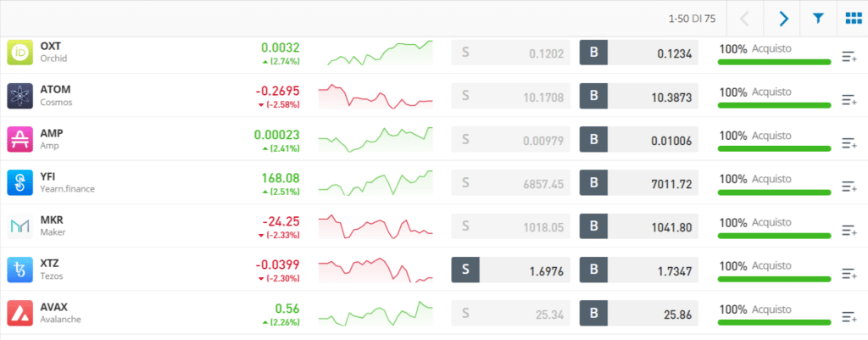This screenshot has height=340, width=868.
Task: Buy ATOM at 10.3873
Action: [x=639, y=97]
